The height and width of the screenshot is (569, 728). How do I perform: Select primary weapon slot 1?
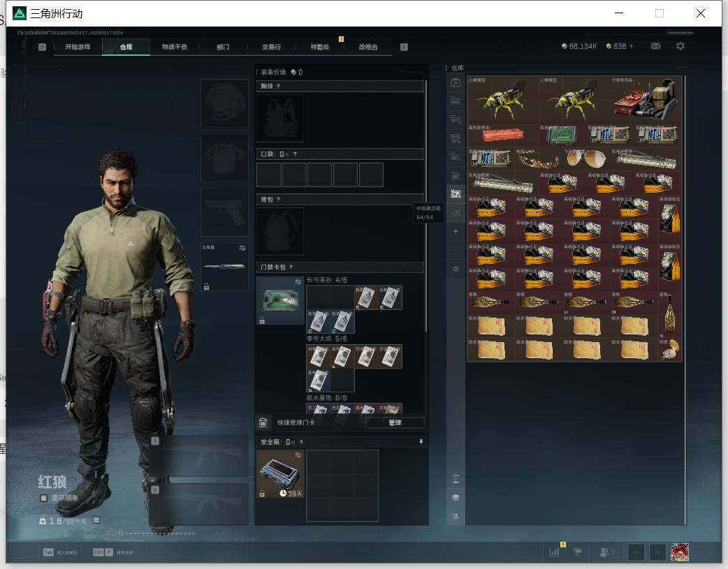coord(199,455)
